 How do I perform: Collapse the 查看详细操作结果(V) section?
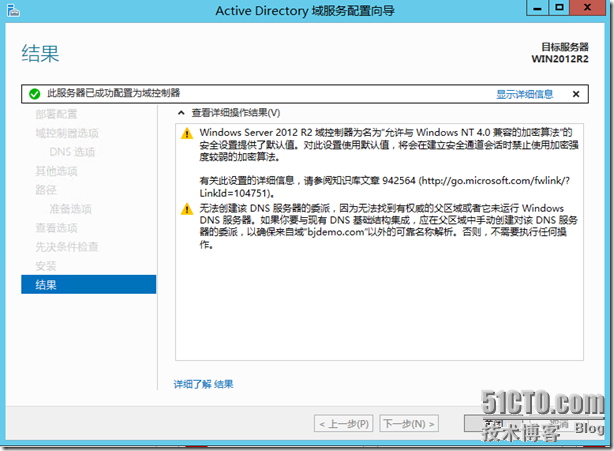(181, 113)
